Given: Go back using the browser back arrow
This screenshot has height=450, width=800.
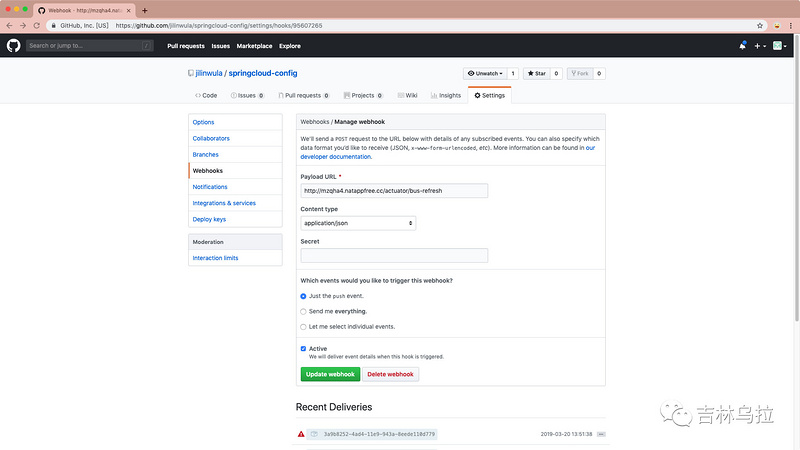Looking at the screenshot, I should tap(9, 26).
